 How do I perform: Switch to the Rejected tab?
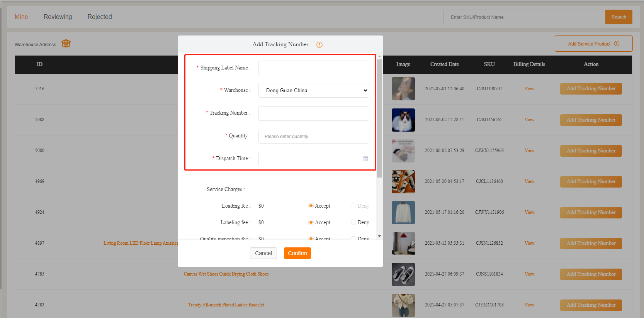click(100, 17)
